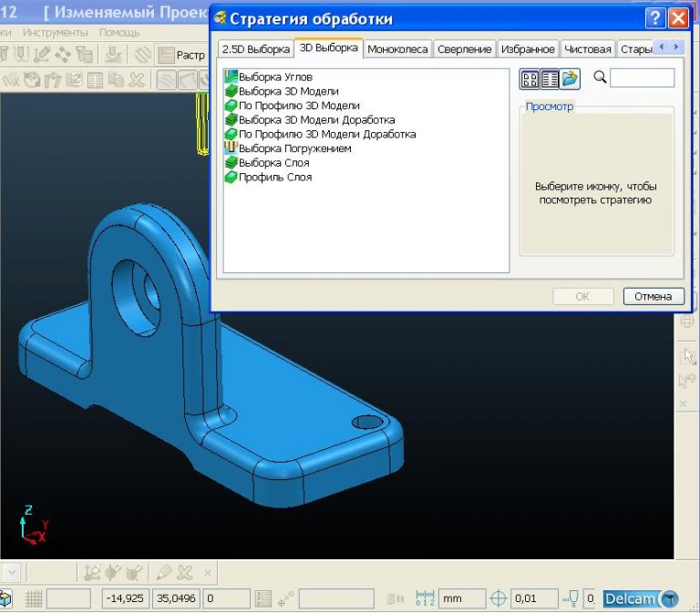Screen dimensions: 700x613
Task: Open the Чистовая tab
Action: (x=587, y=49)
